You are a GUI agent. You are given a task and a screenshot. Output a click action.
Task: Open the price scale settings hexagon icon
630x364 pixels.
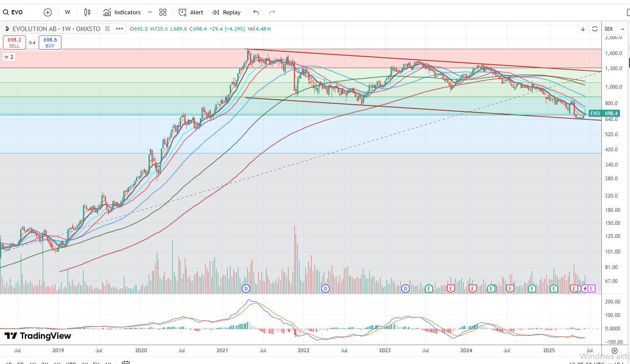coord(614,351)
